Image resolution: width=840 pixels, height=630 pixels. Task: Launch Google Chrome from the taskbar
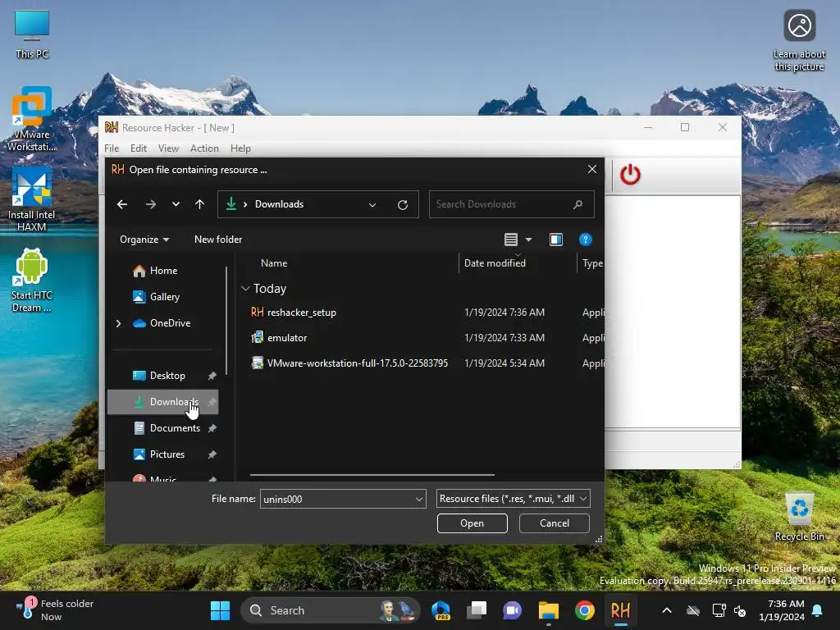(584, 610)
